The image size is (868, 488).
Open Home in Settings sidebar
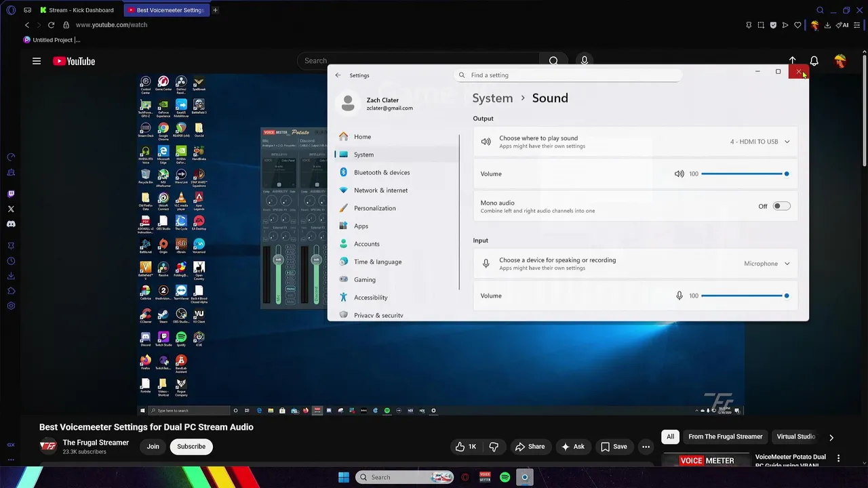[397, 137]
